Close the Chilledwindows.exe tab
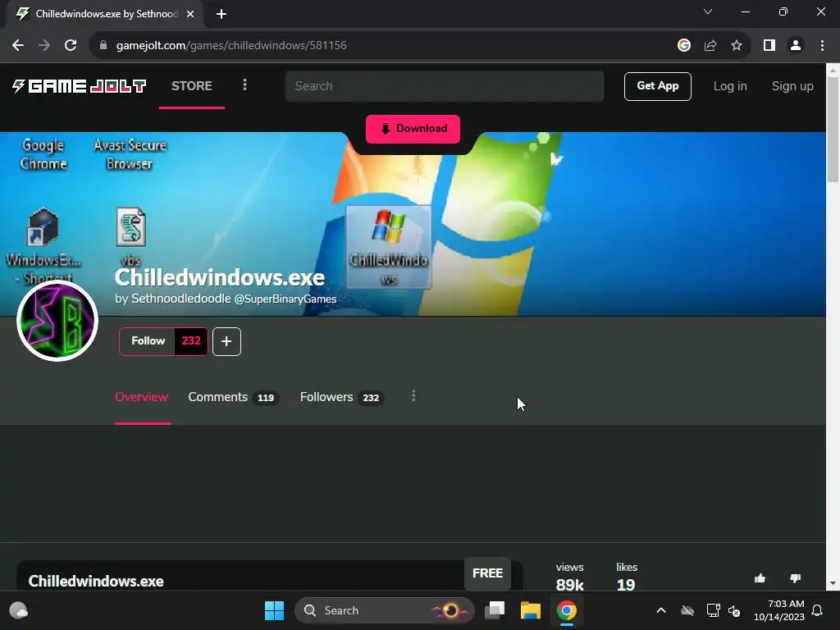The height and width of the screenshot is (630, 840). click(190, 14)
